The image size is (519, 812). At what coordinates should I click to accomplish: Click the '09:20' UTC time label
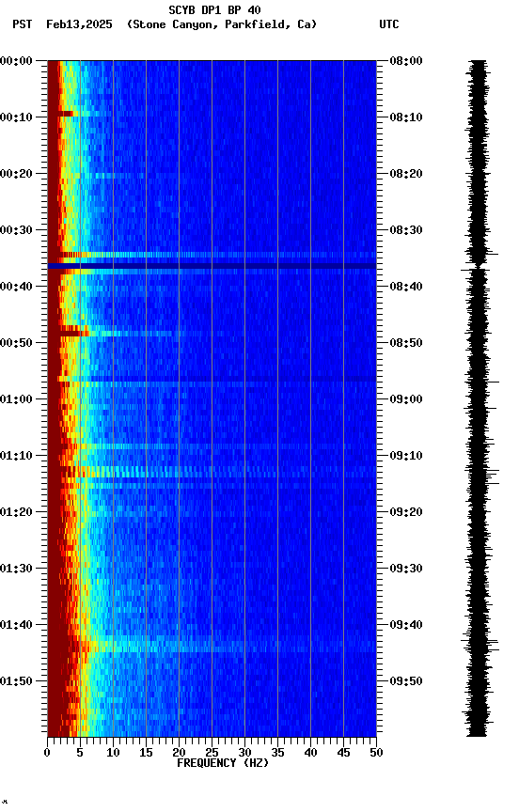406,513
